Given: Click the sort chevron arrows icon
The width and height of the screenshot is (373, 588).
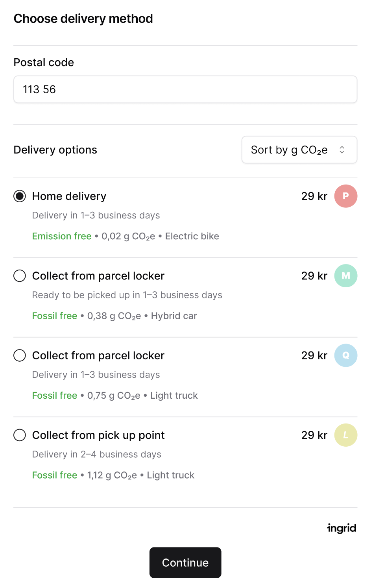Looking at the screenshot, I should (x=342, y=150).
